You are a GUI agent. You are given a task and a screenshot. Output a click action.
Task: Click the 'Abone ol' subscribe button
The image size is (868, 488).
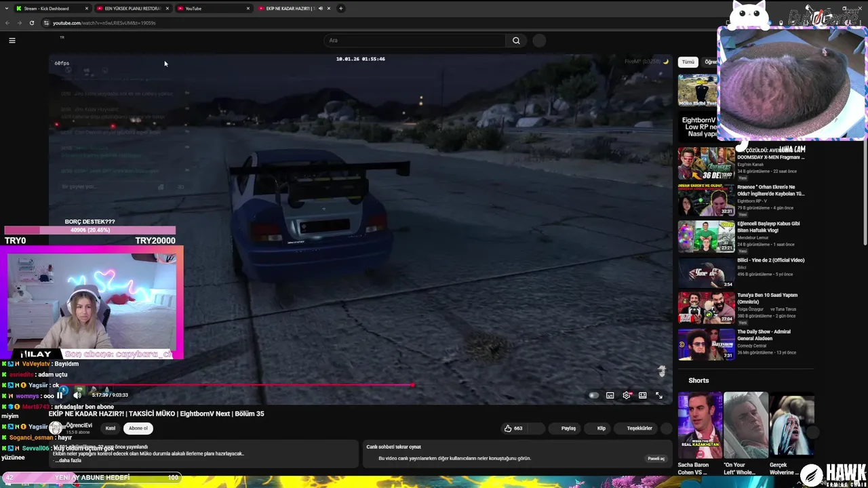tap(138, 428)
